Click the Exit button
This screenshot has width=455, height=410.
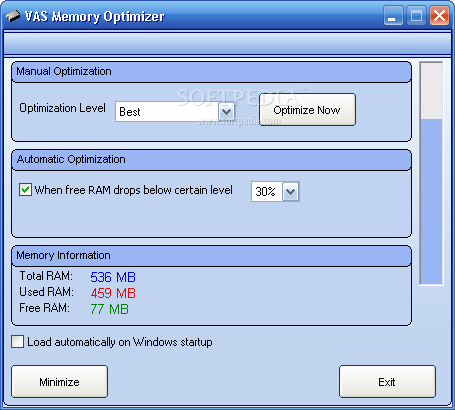coord(387,382)
